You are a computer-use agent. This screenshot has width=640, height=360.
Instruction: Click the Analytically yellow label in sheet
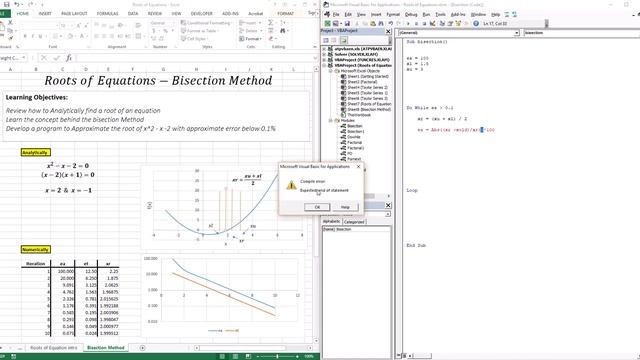[36, 152]
